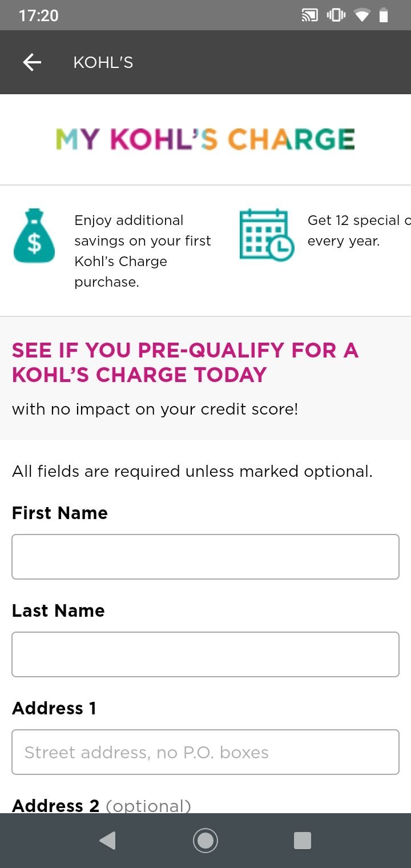Tap the Android back navigation button
The width and height of the screenshot is (411, 868).
(x=107, y=841)
